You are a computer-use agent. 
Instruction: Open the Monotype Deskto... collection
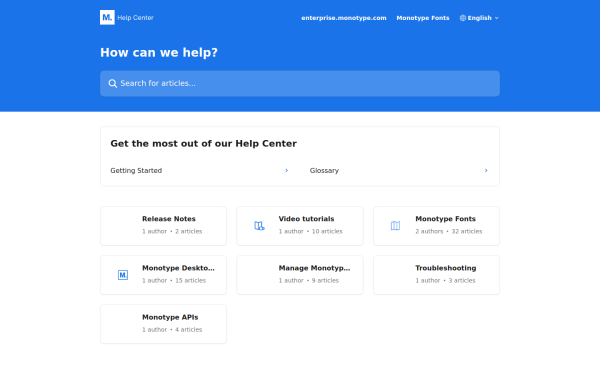163,275
